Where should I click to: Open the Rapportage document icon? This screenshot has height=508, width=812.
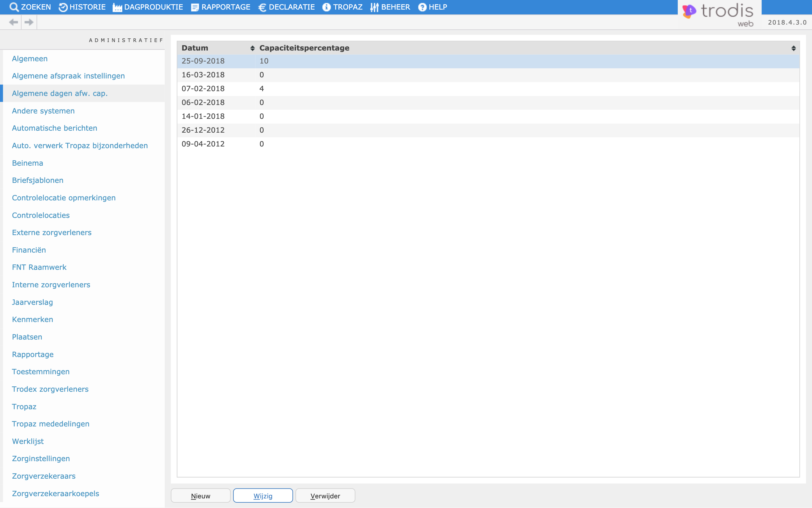(x=195, y=7)
